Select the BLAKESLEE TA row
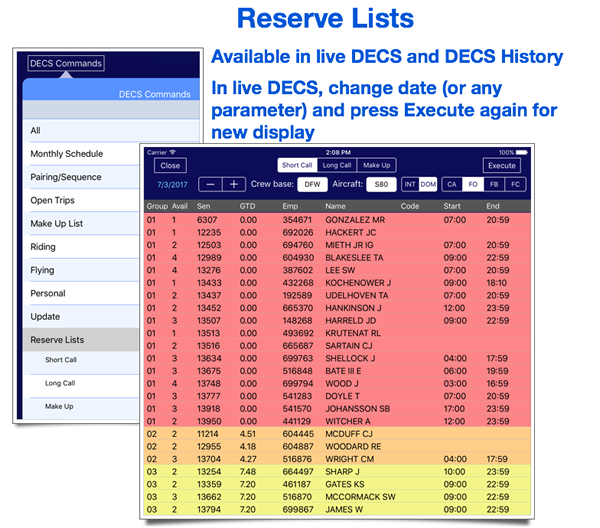Image resolution: width=600 pixels, height=528 pixels. 338,258
